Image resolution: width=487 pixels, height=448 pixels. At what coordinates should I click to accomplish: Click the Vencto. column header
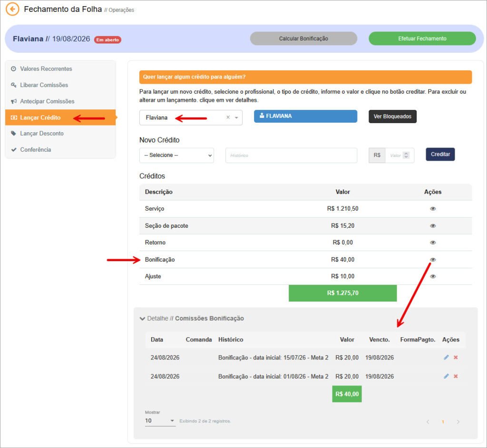(x=379, y=340)
